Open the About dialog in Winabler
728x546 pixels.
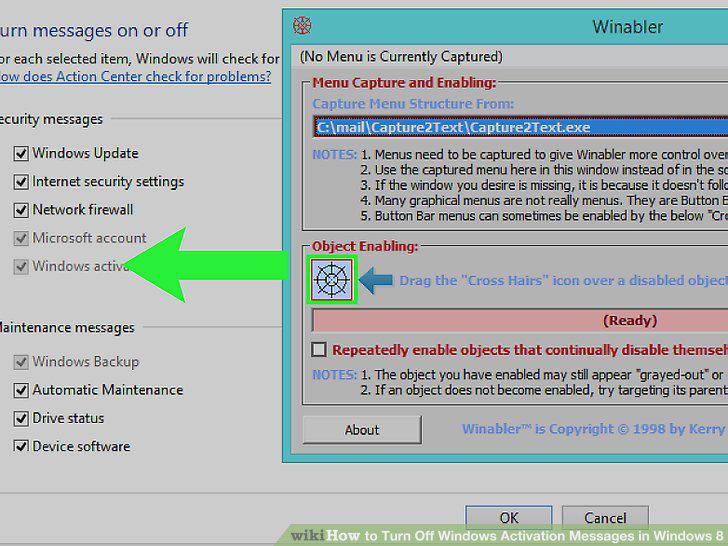pos(362,430)
